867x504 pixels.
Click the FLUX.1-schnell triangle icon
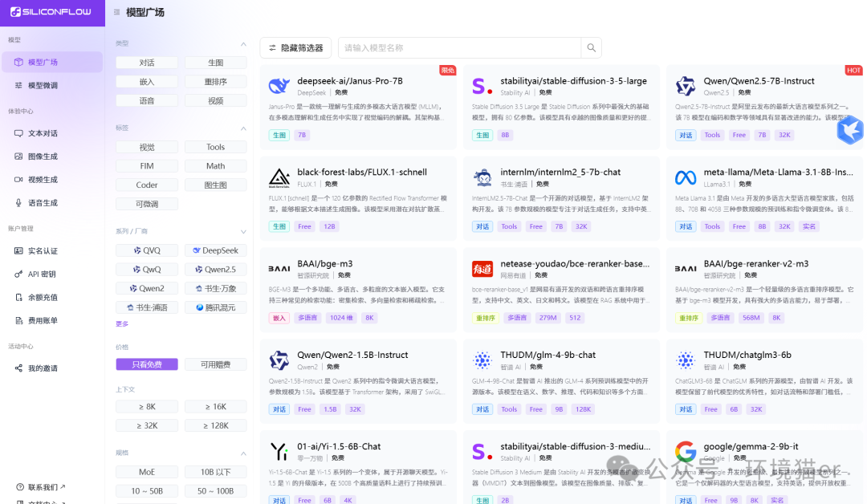pyautogui.click(x=279, y=178)
